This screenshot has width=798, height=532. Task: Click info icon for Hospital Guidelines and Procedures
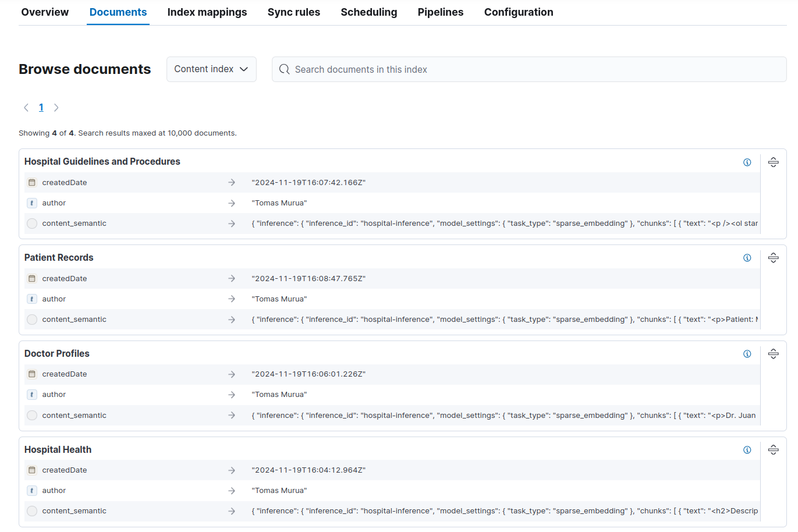tap(747, 162)
